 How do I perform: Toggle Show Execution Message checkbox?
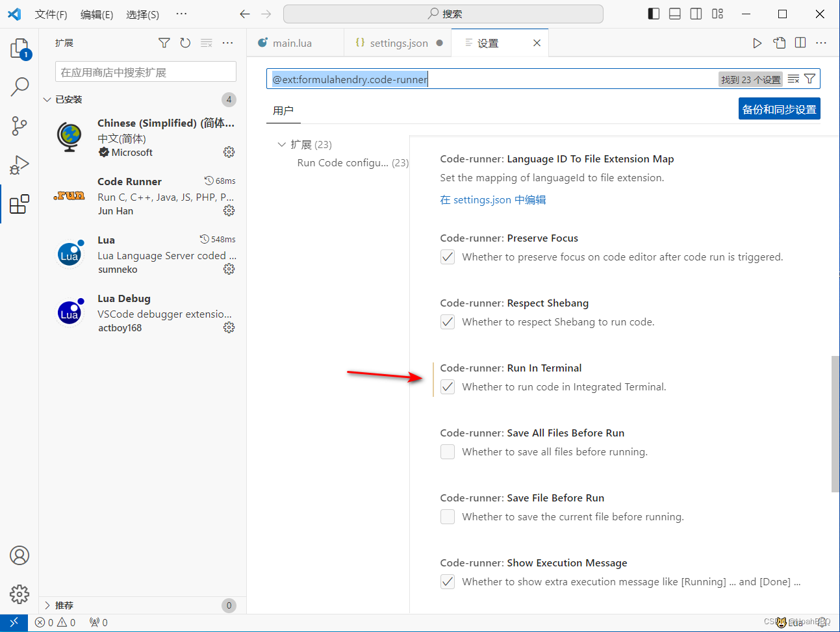(448, 581)
